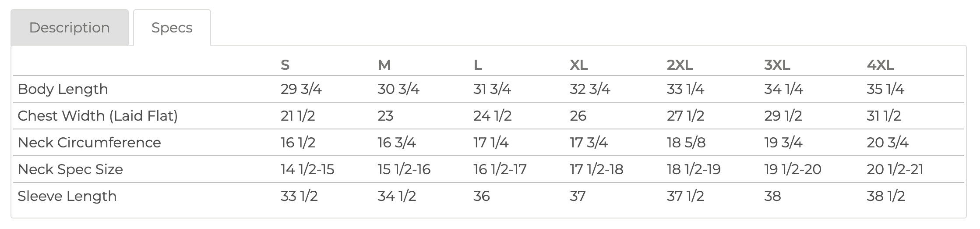Click the Neck Circumference row label
The image size is (980, 229).
point(89,143)
